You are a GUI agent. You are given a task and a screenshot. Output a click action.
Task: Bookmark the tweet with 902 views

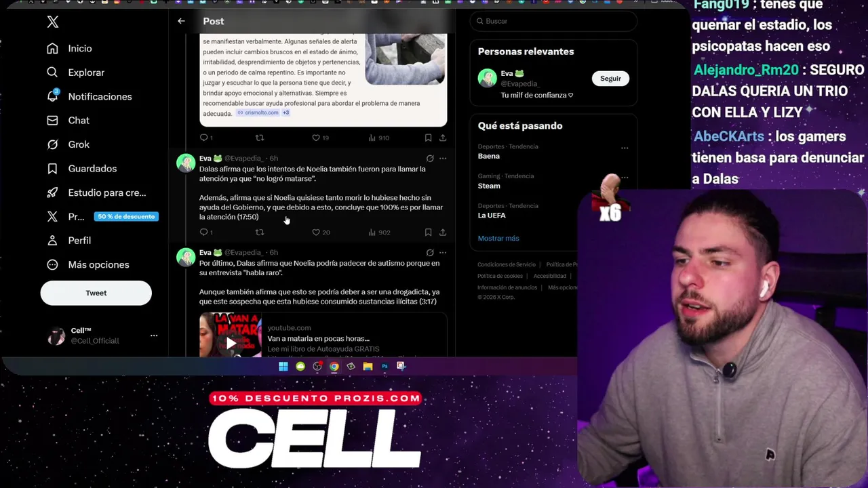click(x=428, y=232)
